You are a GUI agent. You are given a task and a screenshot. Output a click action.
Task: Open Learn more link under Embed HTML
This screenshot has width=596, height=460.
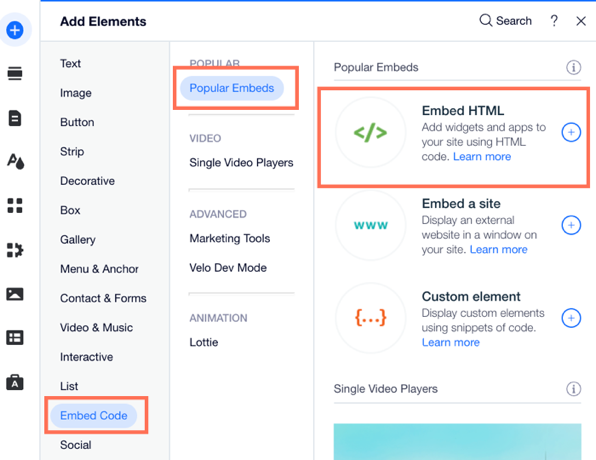pos(482,157)
